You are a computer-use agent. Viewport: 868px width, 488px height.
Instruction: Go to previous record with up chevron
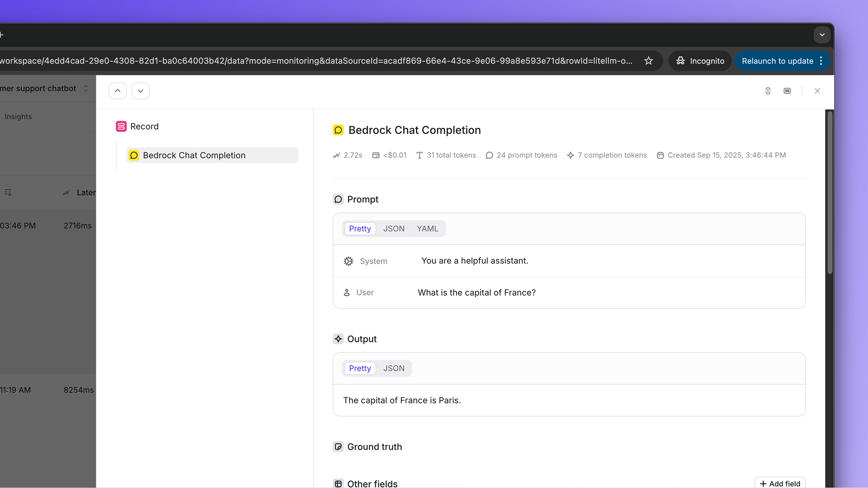[x=118, y=91]
